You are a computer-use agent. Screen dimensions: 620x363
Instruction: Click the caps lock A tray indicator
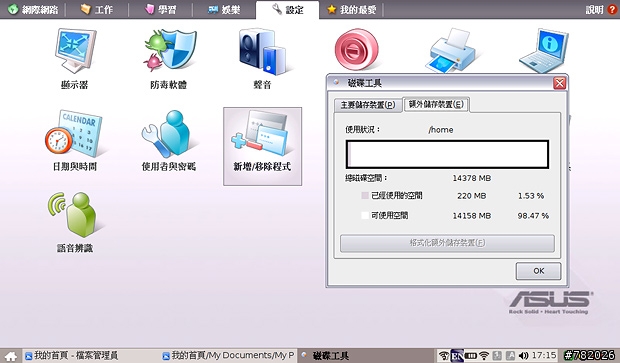(510, 355)
